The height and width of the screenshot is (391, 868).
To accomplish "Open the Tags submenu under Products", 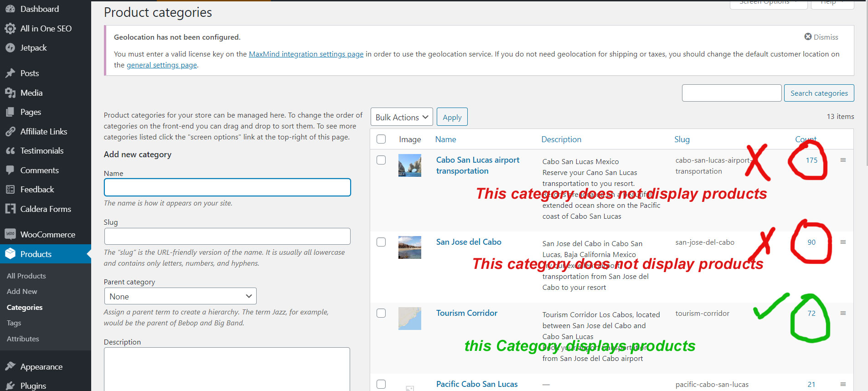I will point(14,323).
